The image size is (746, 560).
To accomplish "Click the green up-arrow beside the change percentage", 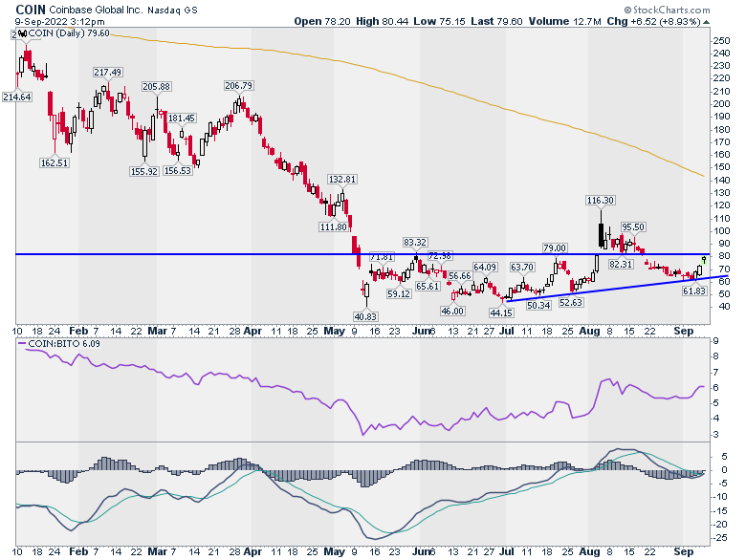I will (707, 22).
